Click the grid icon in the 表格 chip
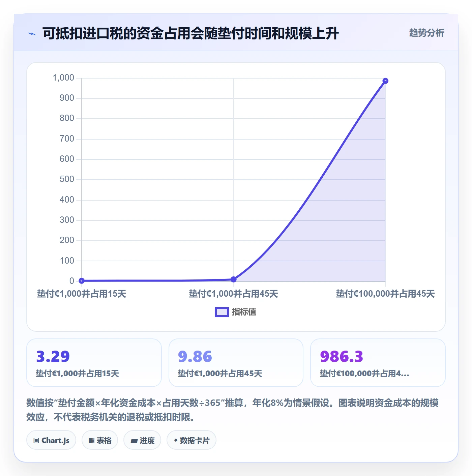This screenshot has height=476, width=472. point(91,441)
